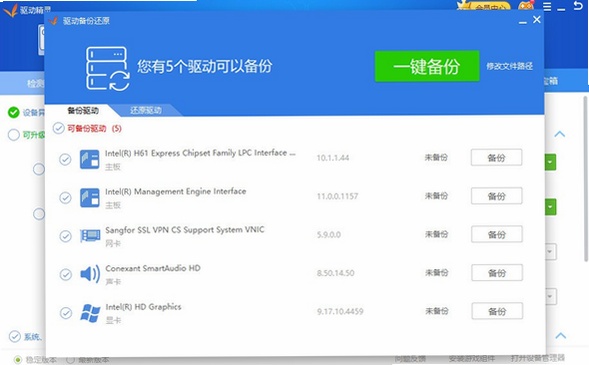Uncheck the Conexant SmartAudio HD driver checkbox

(66, 275)
